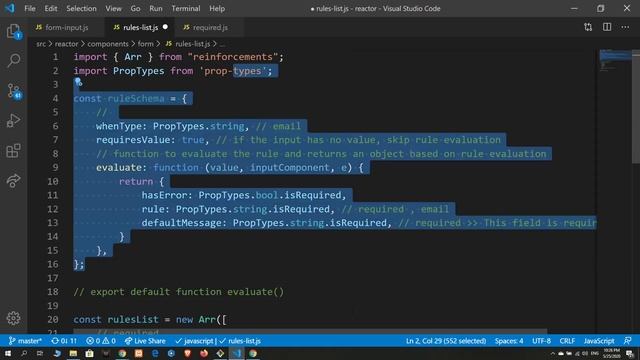Open Microsoft Store from taskbar

89,353
